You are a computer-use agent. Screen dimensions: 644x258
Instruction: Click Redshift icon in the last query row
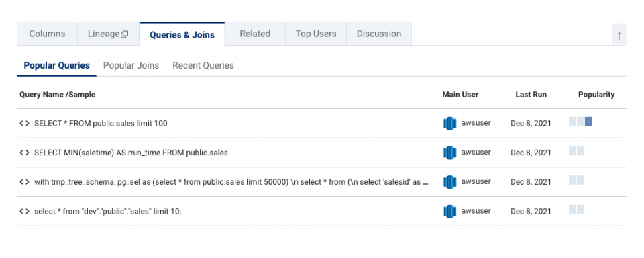pyautogui.click(x=449, y=211)
